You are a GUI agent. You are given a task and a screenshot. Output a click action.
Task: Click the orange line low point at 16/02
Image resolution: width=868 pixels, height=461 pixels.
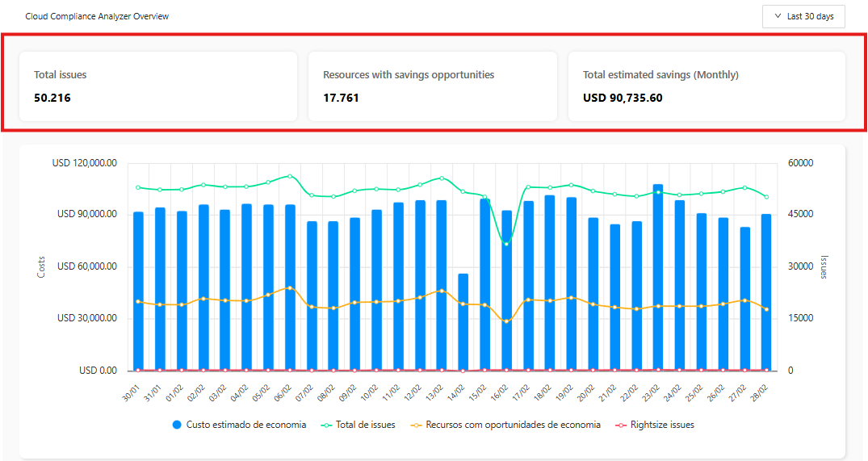(x=506, y=321)
